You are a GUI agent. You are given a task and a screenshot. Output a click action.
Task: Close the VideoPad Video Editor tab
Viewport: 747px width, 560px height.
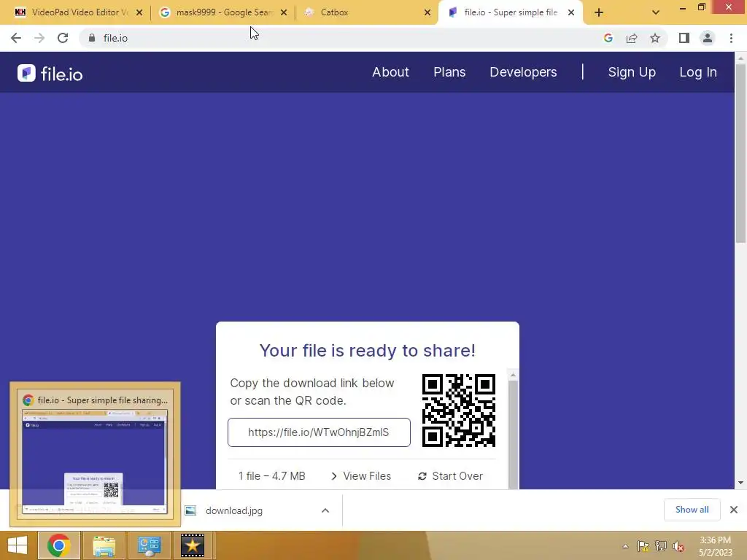139,13
